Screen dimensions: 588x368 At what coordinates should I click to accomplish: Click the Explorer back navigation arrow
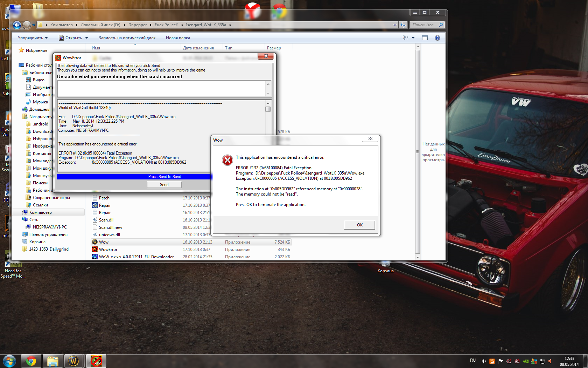pyautogui.click(x=17, y=25)
